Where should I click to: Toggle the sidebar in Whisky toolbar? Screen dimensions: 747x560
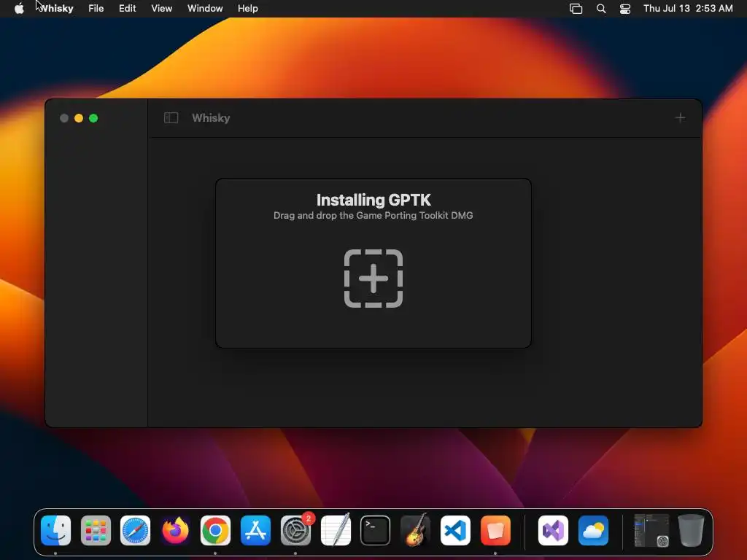[x=171, y=117]
